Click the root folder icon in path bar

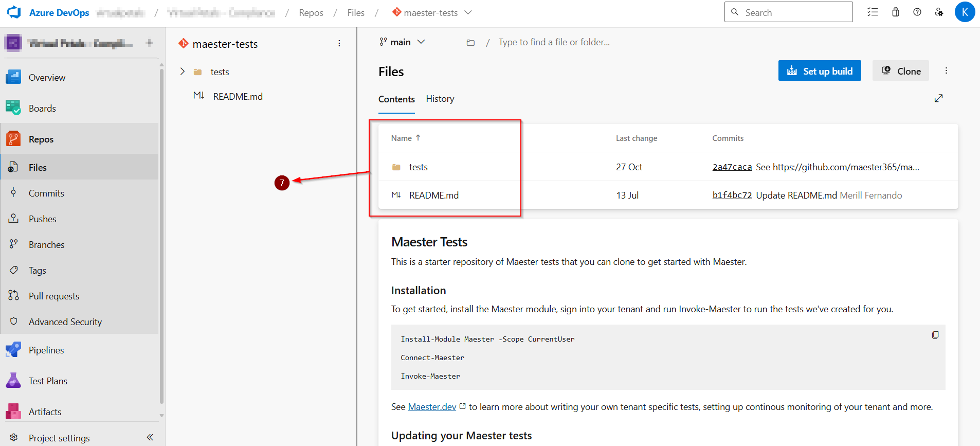click(470, 43)
